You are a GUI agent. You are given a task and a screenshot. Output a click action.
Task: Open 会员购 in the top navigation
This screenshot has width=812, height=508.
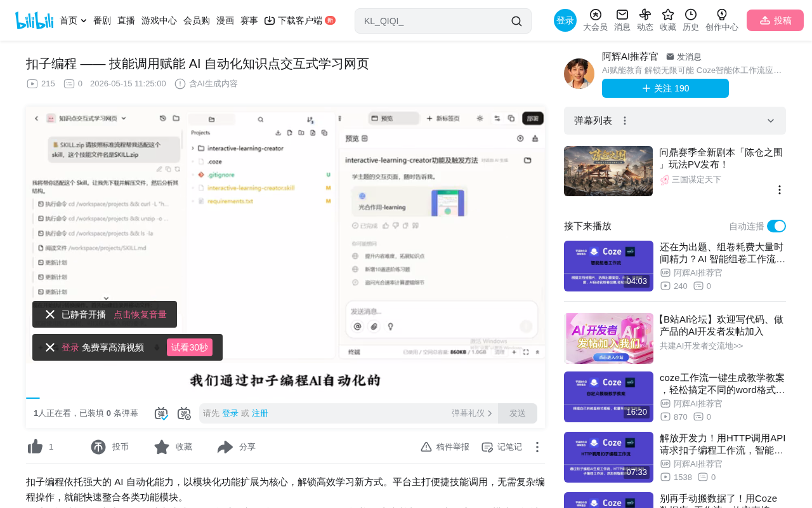point(197,20)
